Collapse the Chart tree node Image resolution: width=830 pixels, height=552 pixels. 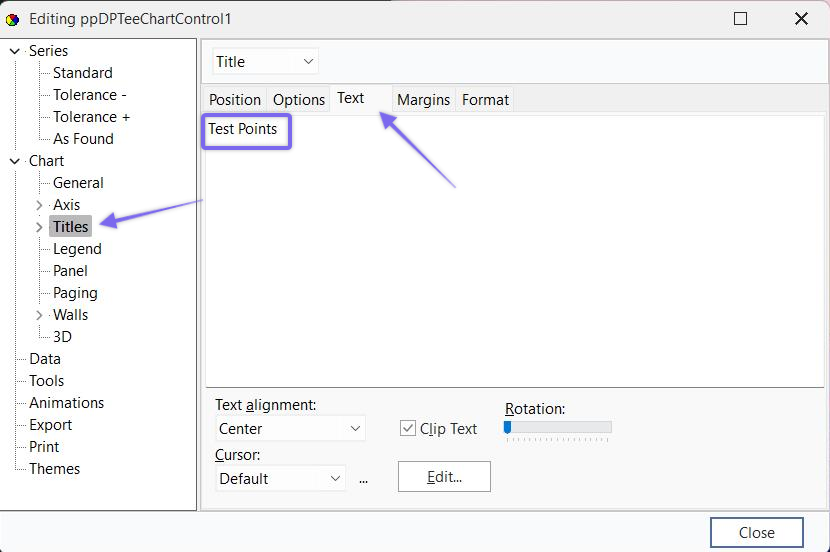coord(15,161)
